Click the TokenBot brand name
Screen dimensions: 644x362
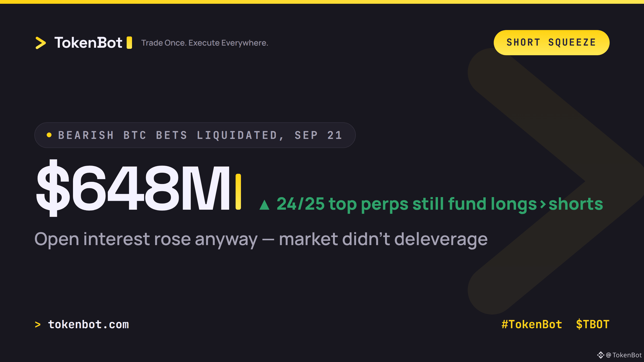point(88,43)
